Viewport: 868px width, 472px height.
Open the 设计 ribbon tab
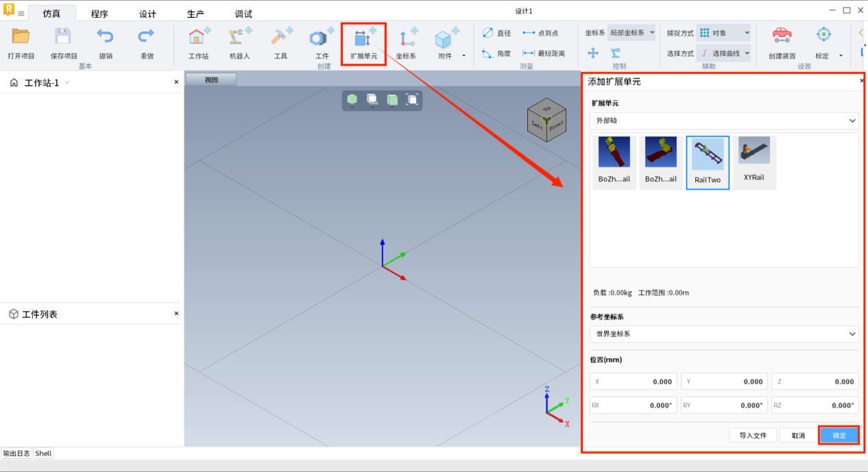tap(147, 14)
